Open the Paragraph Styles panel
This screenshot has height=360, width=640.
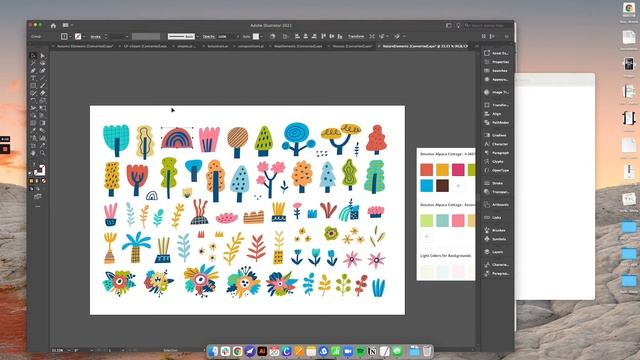click(496, 273)
